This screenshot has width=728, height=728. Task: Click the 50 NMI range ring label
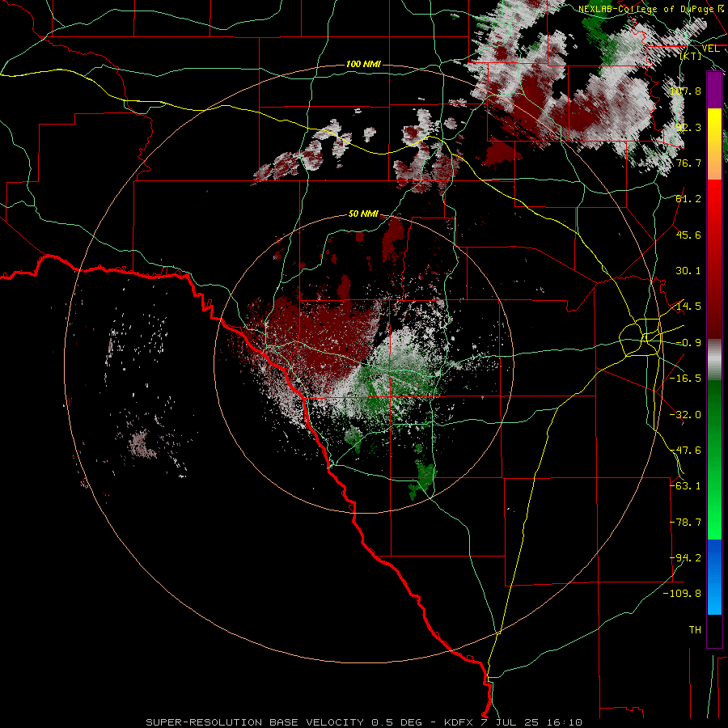coord(363,214)
